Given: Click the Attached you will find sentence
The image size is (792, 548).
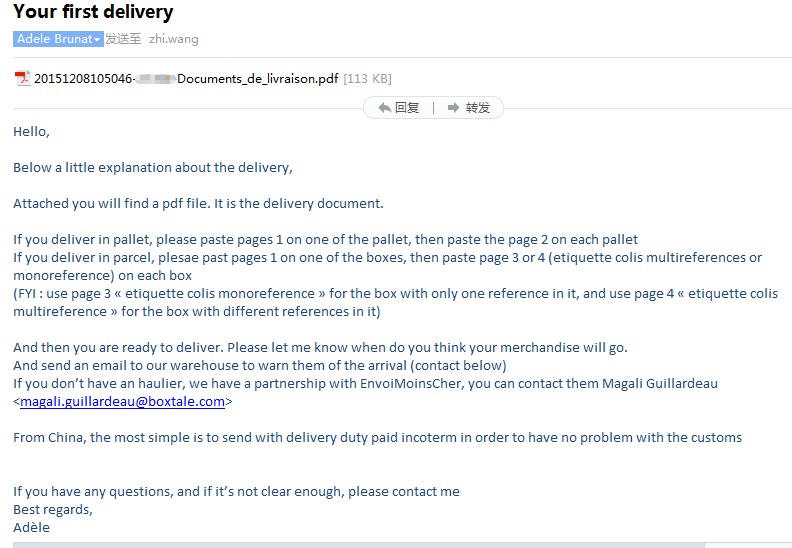Looking at the screenshot, I should pos(198,203).
